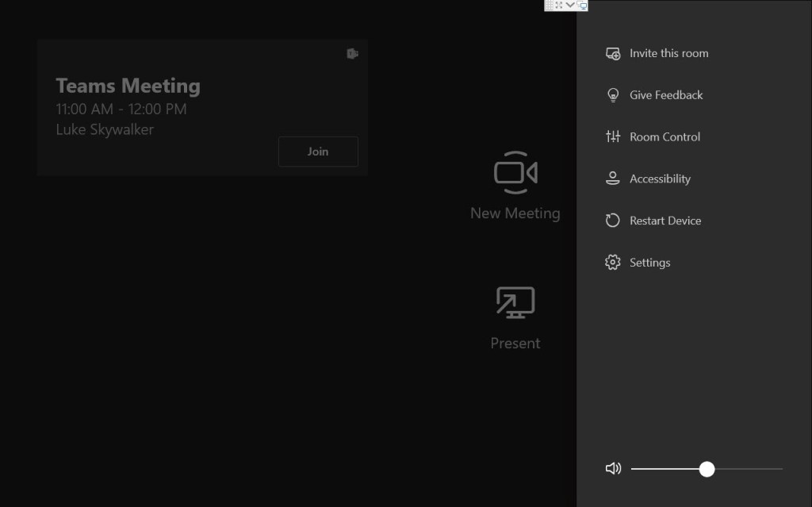Image resolution: width=812 pixels, height=507 pixels.
Task: Choose Restart Device from the side menu
Action: pyautogui.click(x=665, y=220)
